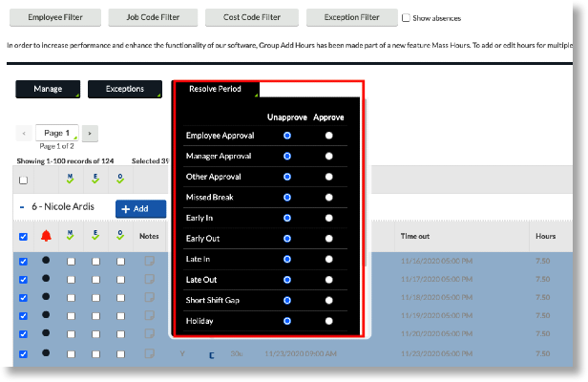Image resolution: width=588 pixels, height=382 pixels.
Task: Click the Manager approval icon in top header
Action: click(x=71, y=178)
